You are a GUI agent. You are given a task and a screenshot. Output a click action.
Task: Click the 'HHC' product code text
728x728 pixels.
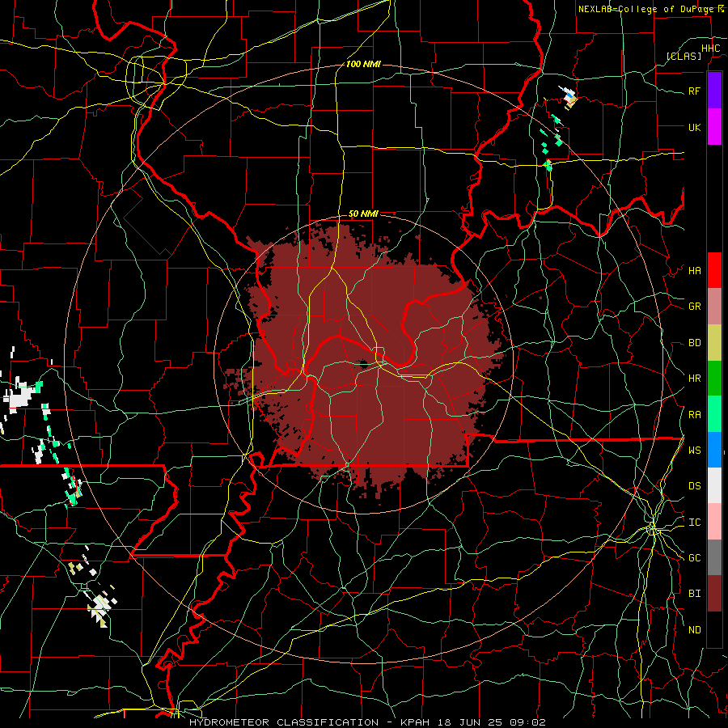[710, 49]
